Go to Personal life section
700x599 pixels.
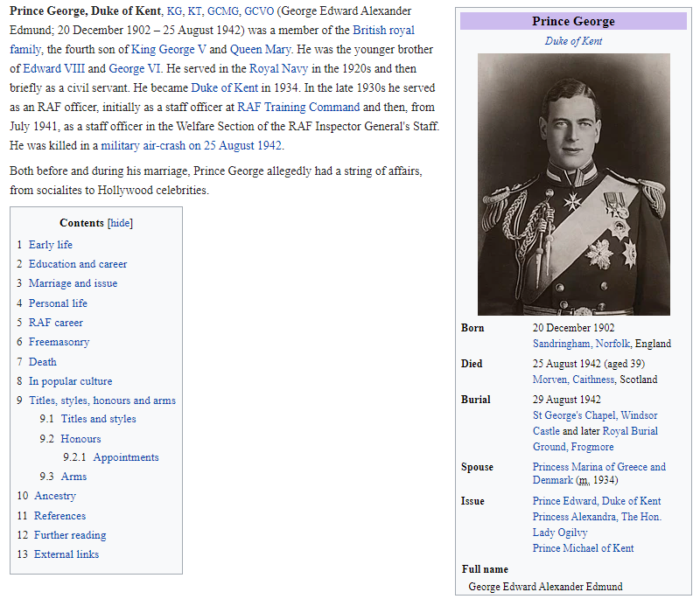[58, 303]
